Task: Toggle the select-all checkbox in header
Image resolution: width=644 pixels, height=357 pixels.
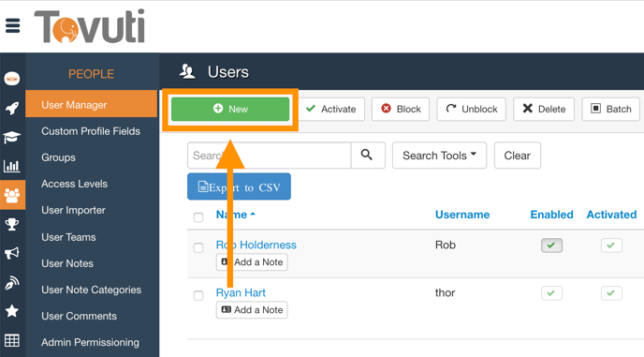Action: pyautogui.click(x=198, y=217)
